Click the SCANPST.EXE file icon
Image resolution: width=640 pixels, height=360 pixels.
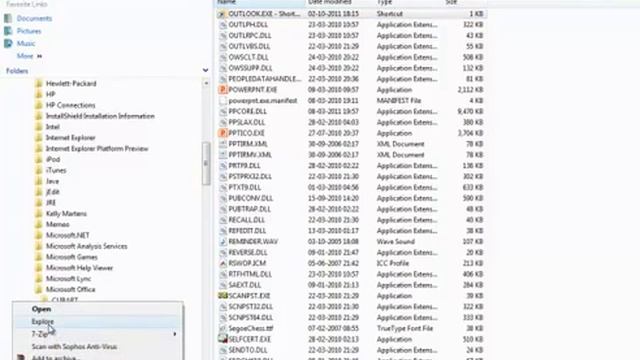222,296
